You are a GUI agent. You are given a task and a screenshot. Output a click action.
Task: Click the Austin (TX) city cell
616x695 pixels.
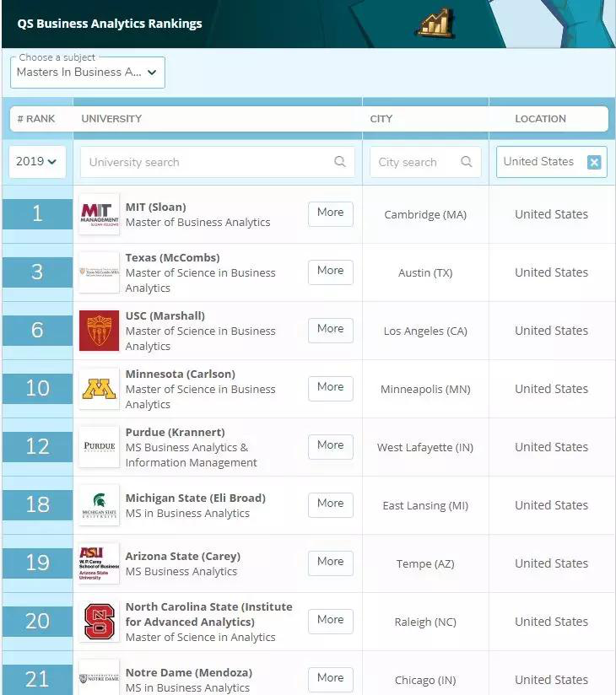click(425, 272)
